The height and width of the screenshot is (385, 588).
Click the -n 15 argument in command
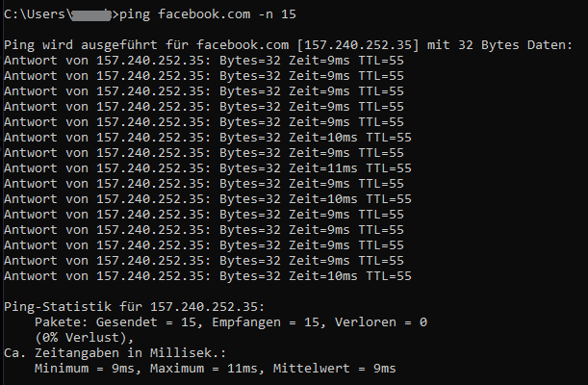click(x=277, y=14)
